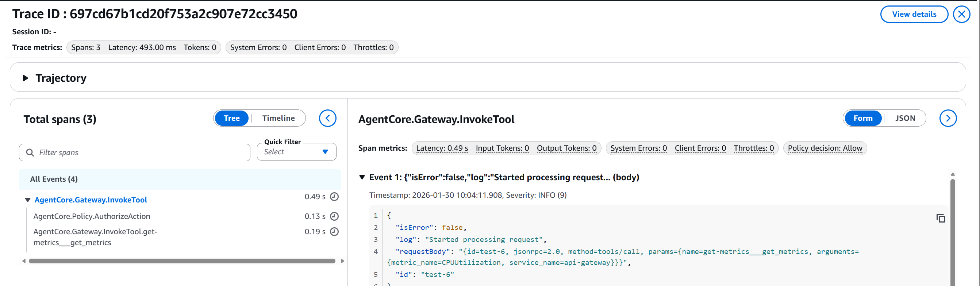This screenshot has width=980, height=286.
Task: Go to next span with right chevron
Action: coord(948,118)
